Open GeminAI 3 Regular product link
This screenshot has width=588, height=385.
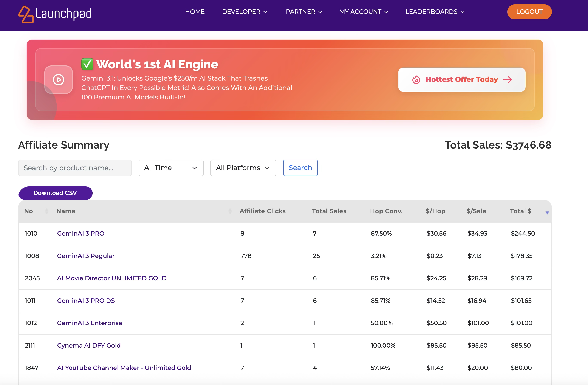pyautogui.click(x=86, y=256)
